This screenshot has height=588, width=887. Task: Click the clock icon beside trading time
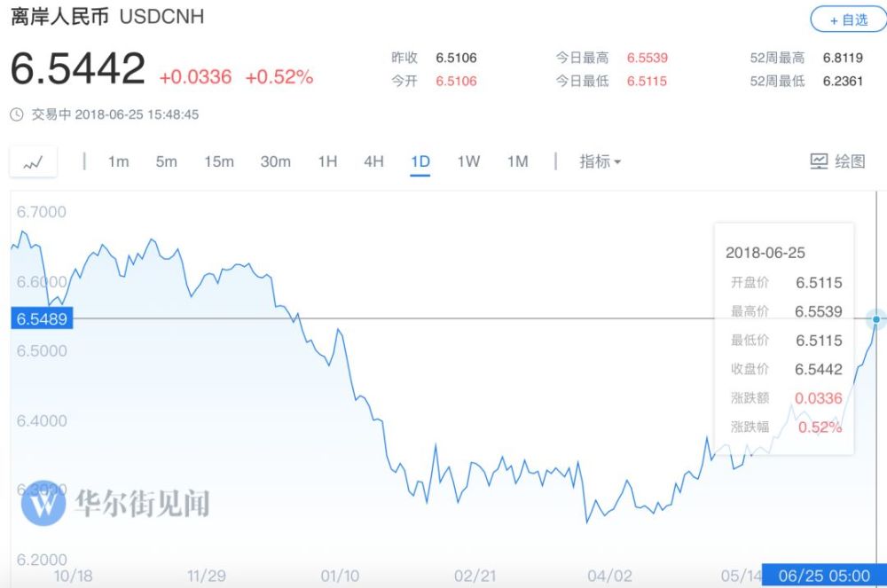click(17, 114)
